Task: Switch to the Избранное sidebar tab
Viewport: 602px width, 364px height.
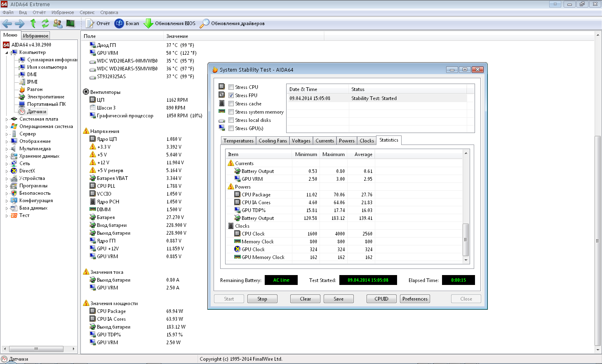Action: tap(35, 36)
